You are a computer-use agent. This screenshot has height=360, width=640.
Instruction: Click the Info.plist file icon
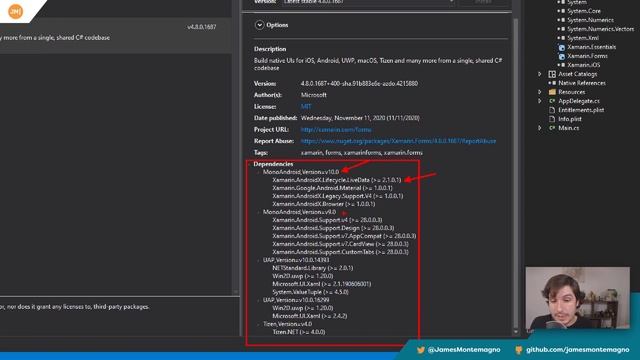(552, 119)
